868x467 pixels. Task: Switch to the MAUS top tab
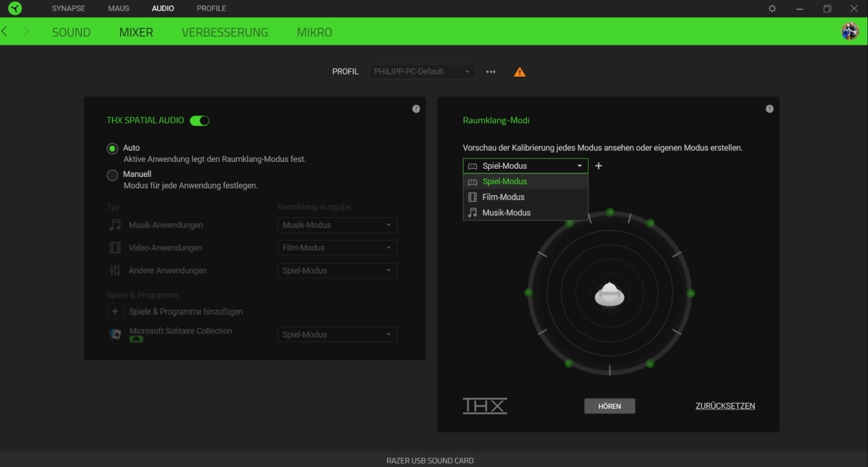(x=119, y=9)
